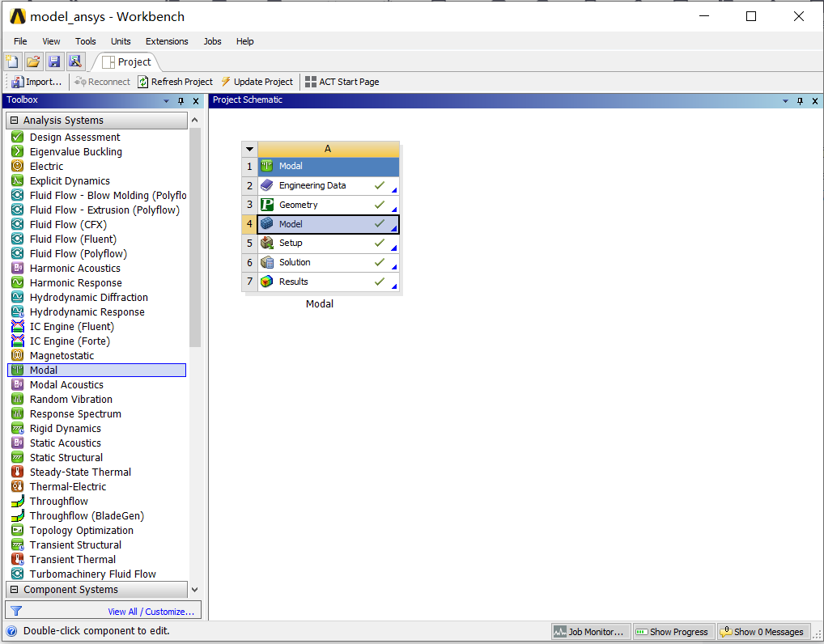Open the Tools menu
Screen dimensions: 824x644
click(x=85, y=41)
